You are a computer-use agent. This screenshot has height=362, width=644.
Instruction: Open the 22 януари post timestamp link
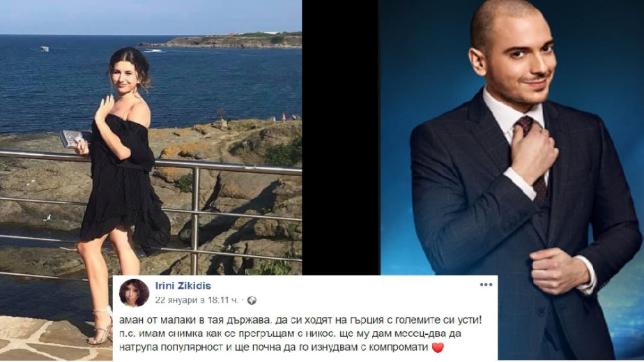(197, 300)
